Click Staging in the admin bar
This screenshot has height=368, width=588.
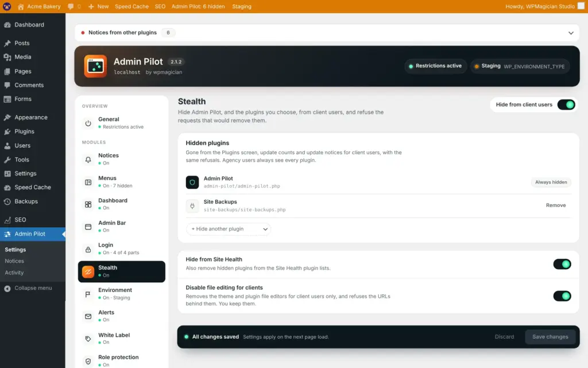pos(242,6)
